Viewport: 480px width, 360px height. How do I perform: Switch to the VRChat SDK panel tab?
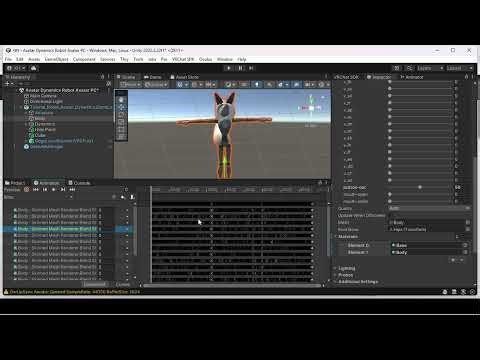(347, 77)
